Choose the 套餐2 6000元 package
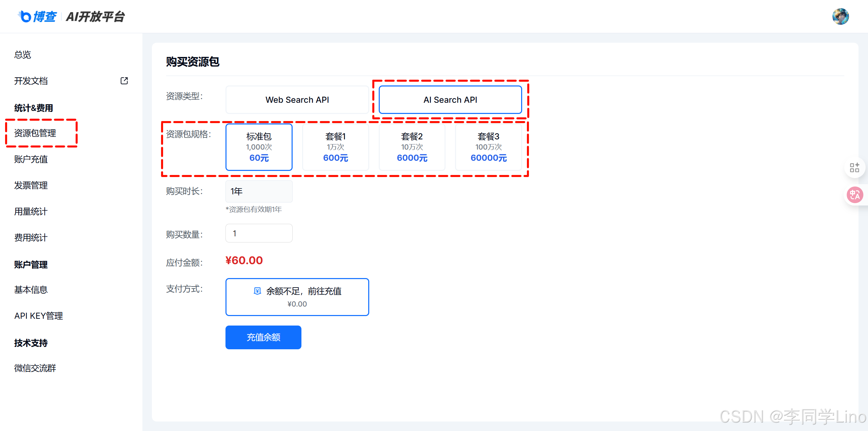868x431 pixels. tap(412, 147)
